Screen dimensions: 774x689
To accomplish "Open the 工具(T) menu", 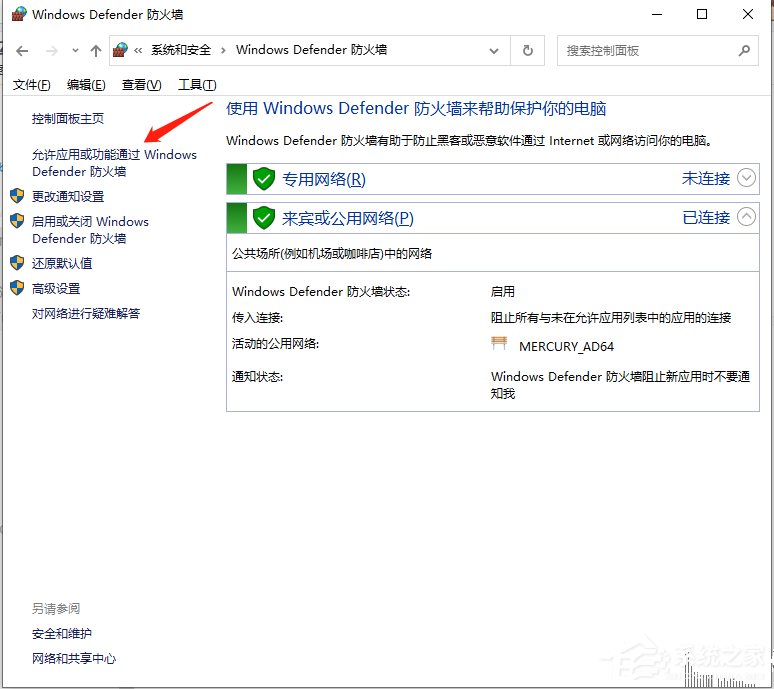I will (x=196, y=85).
